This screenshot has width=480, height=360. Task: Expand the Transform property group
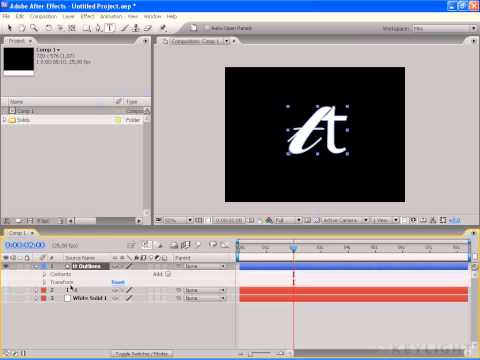[x=44, y=282]
